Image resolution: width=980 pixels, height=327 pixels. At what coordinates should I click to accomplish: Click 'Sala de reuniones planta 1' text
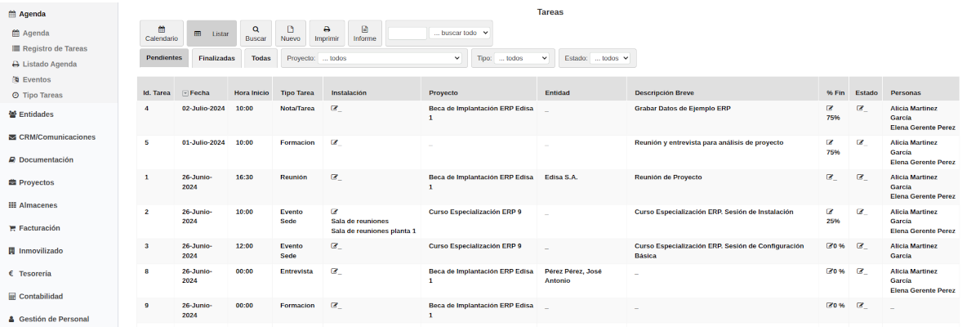point(373,231)
